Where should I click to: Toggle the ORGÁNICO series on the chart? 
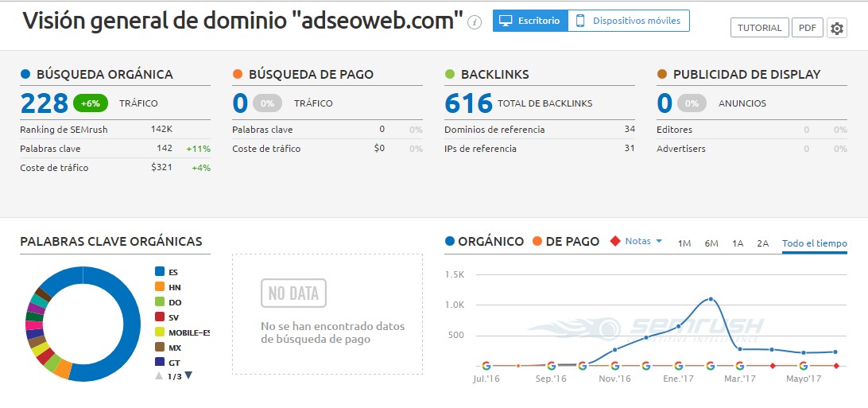click(484, 241)
